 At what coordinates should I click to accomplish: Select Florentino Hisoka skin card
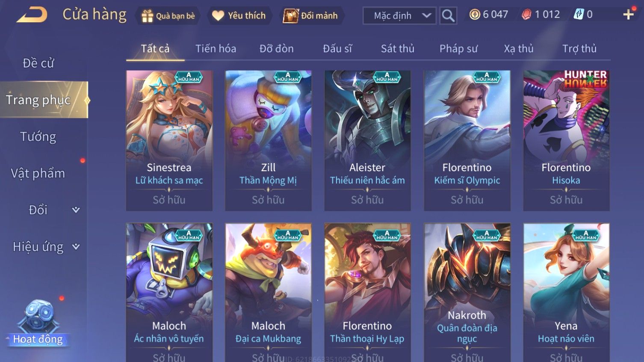(566, 140)
